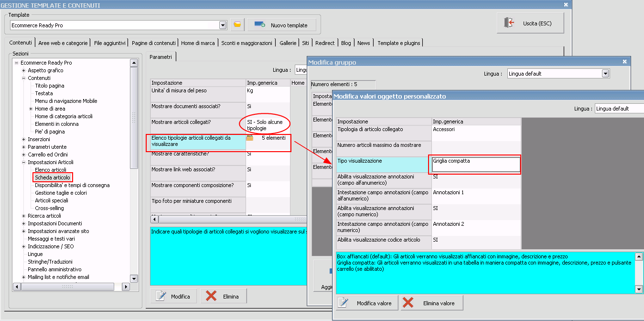The image size is (644, 321).
Task: Click the sections tree scroll-down arrow
Action: pos(134,278)
